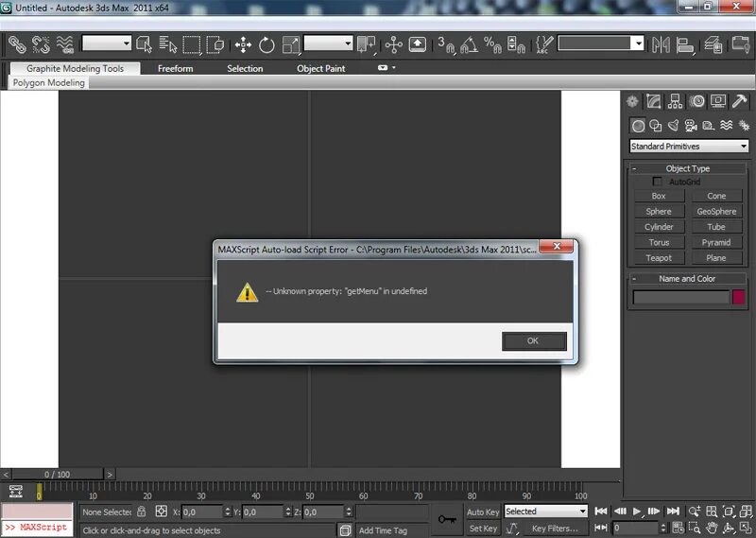Select the Geometry category sphere icon
Screen dimensions: 756x538
tap(638, 126)
